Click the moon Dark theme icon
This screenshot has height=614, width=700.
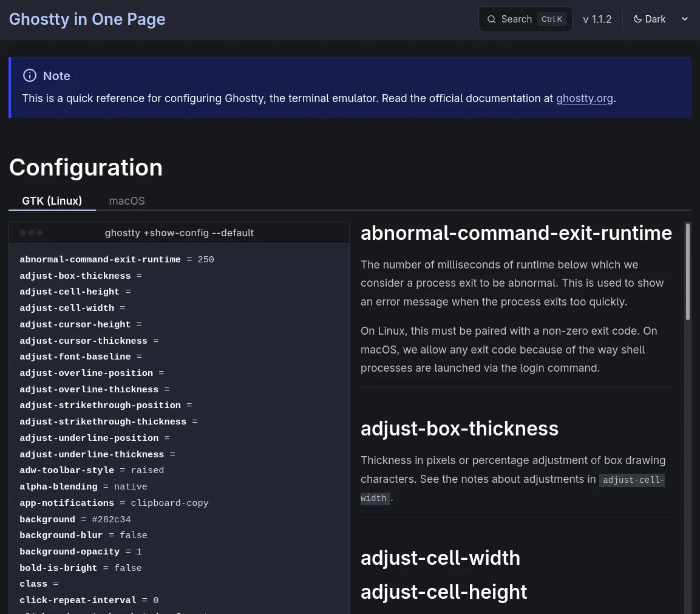coord(637,19)
